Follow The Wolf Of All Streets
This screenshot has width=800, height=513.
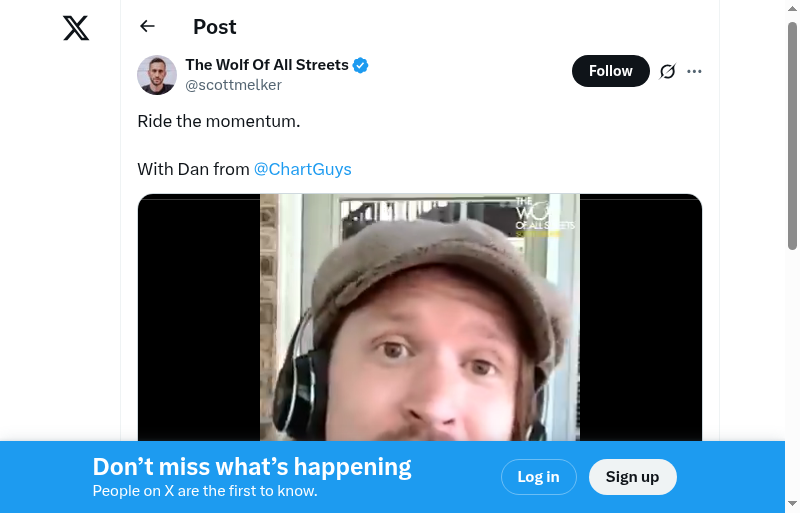(611, 71)
